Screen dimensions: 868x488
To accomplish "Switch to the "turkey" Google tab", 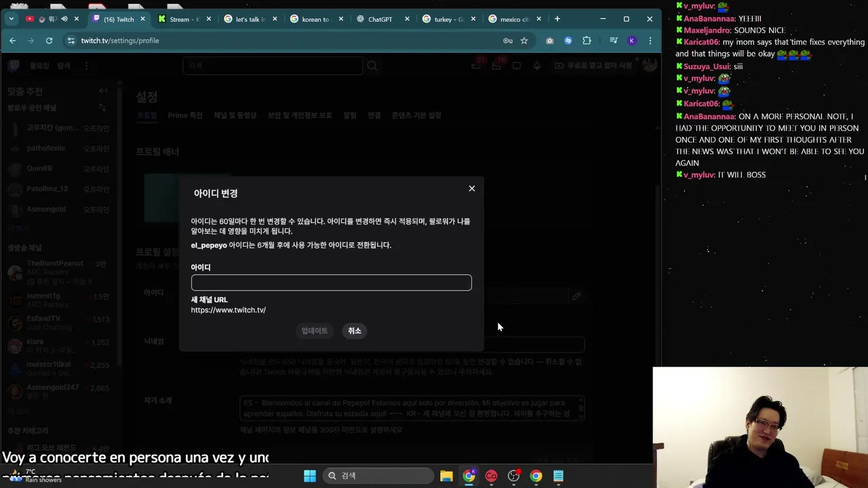I will click(448, 19).
